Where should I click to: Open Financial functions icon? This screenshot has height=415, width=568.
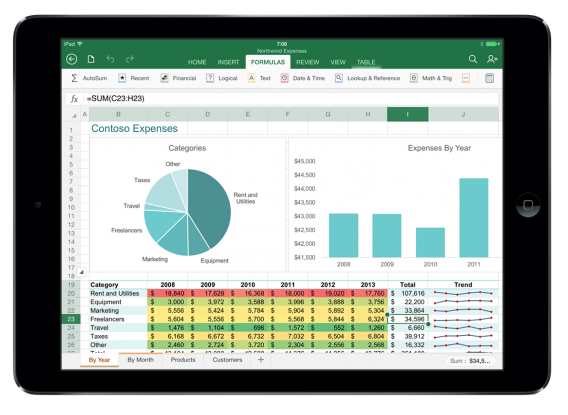pyautogui.click(x=164, y=78)
